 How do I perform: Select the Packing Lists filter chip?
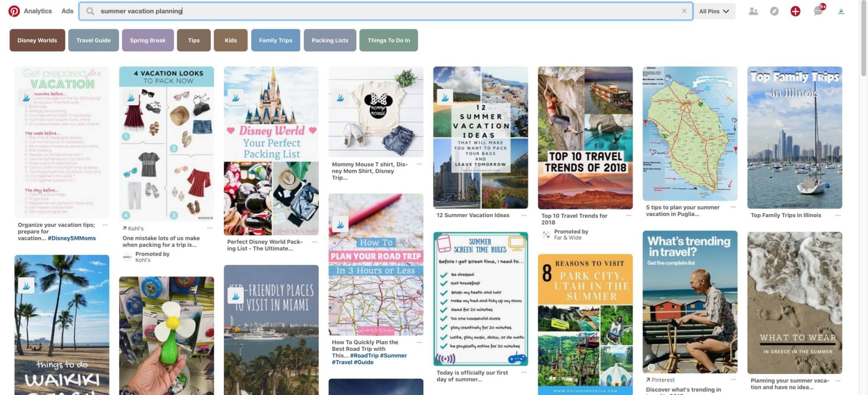click(330, 40)
